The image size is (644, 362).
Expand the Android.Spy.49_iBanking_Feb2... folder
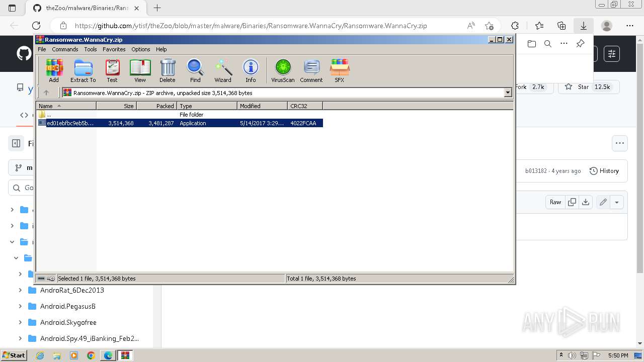click(20, 338)
